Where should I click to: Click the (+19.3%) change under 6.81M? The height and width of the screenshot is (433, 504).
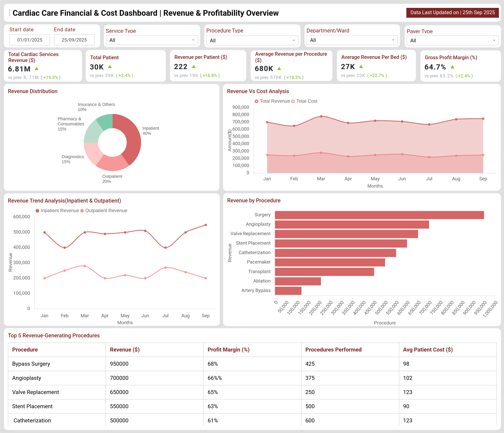51,77
